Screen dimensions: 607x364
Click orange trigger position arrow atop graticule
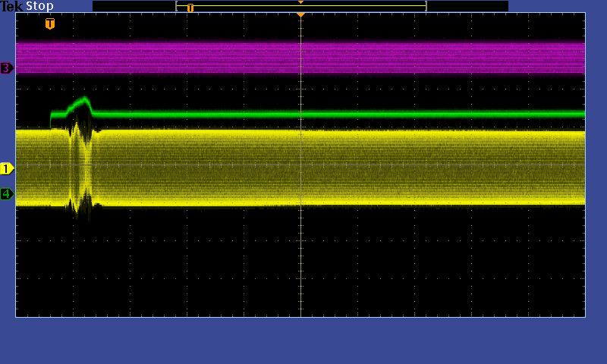coord(300,14)
